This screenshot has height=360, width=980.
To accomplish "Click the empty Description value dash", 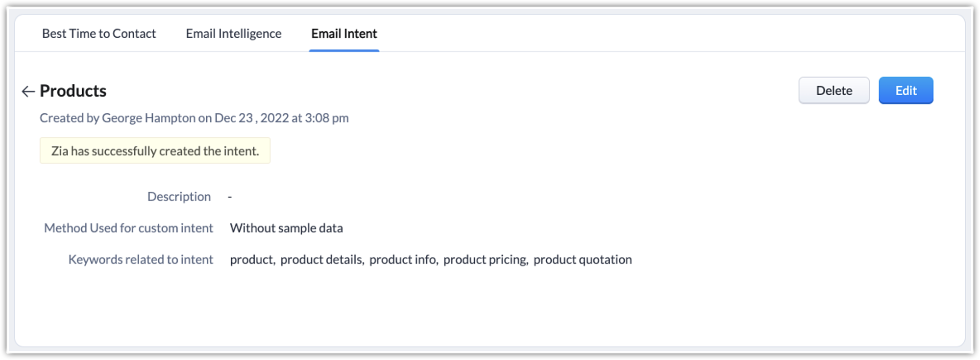I will (x=230, y=197).
